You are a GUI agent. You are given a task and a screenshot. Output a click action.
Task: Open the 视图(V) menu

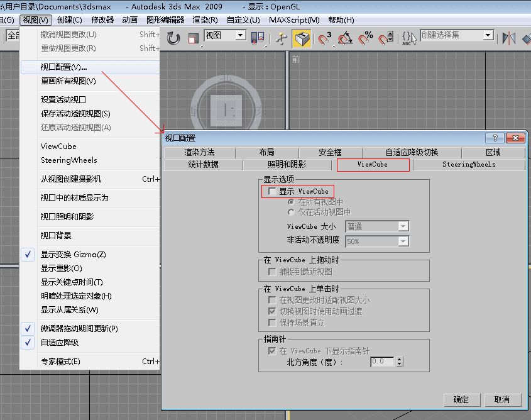point(36,20)
